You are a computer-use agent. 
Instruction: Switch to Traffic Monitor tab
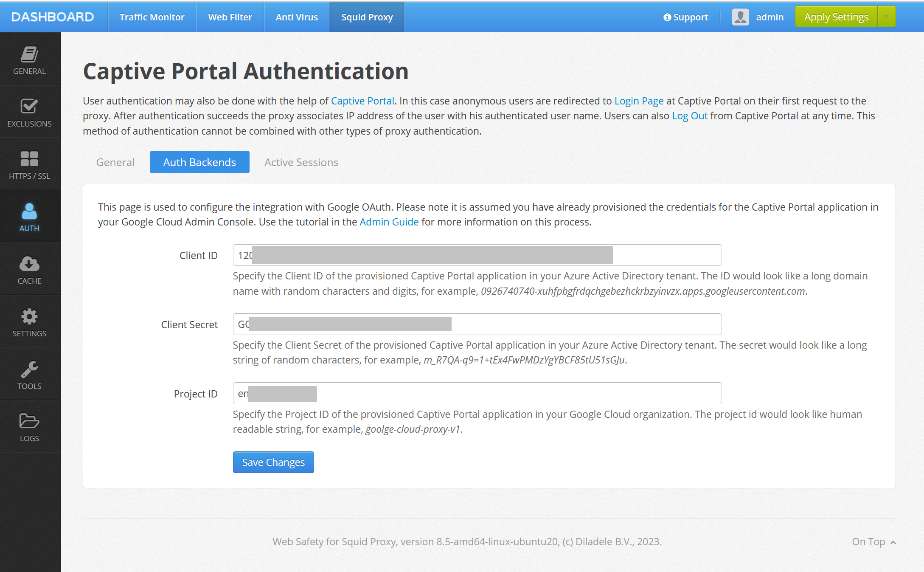(x=152, y=17)
